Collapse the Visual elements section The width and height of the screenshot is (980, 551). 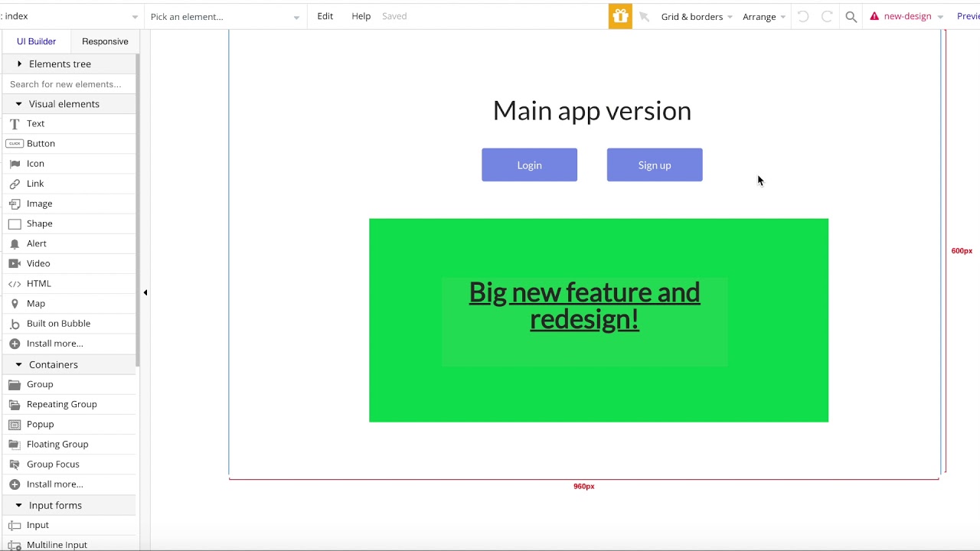(x=69, y=104)
